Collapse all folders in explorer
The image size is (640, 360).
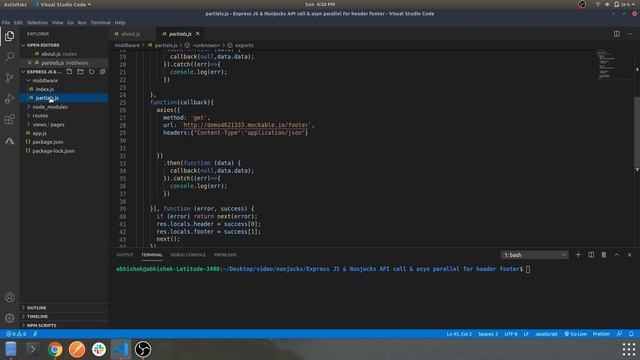pos(102,71)
